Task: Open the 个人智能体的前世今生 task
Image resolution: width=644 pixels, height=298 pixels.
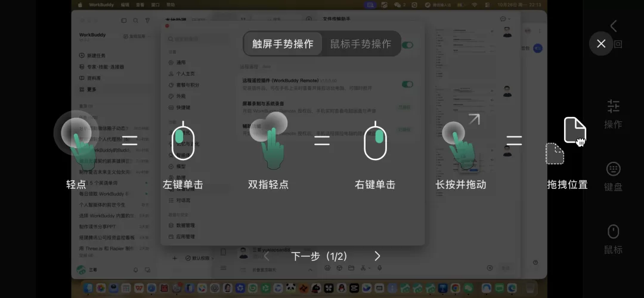Action: point(103,205)
